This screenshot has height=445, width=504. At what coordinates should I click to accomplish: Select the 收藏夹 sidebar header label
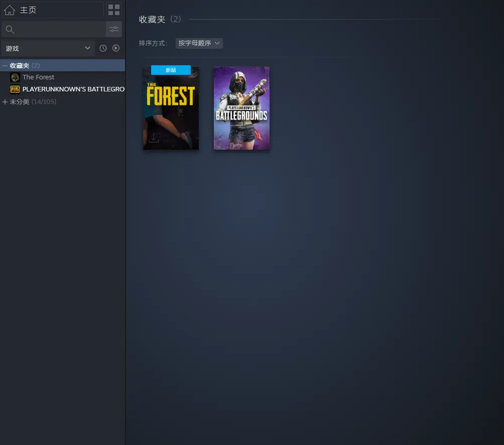point(20,66)
